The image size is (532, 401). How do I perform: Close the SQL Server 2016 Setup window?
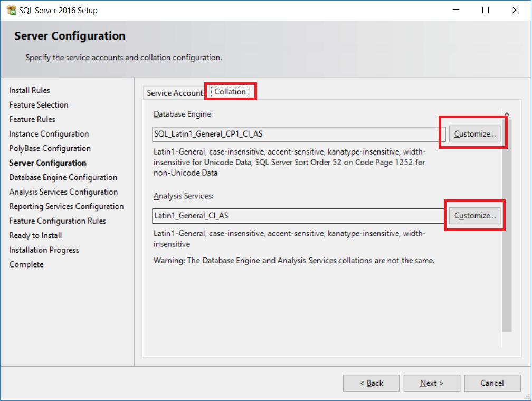pyautogui.click(x=515, y=10)
